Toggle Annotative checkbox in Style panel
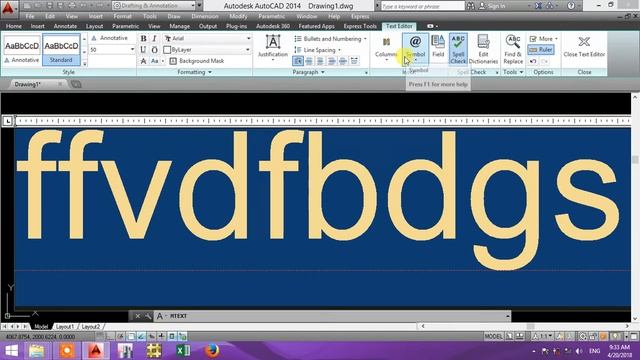640x360 pixels. pos(110,38)
